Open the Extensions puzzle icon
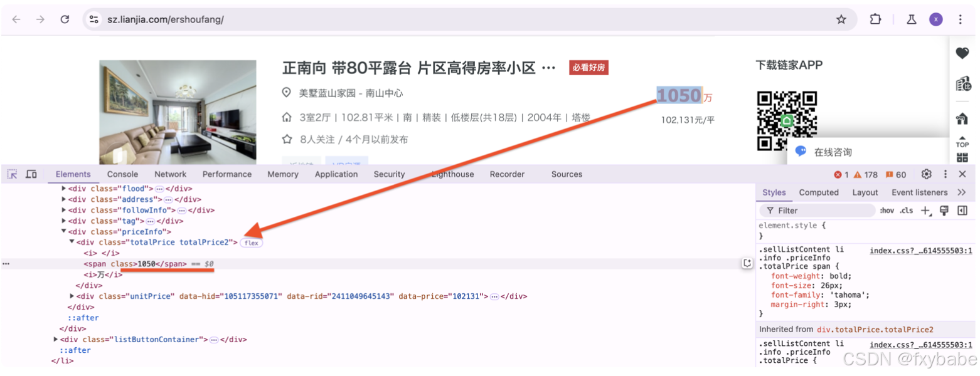 875,19
